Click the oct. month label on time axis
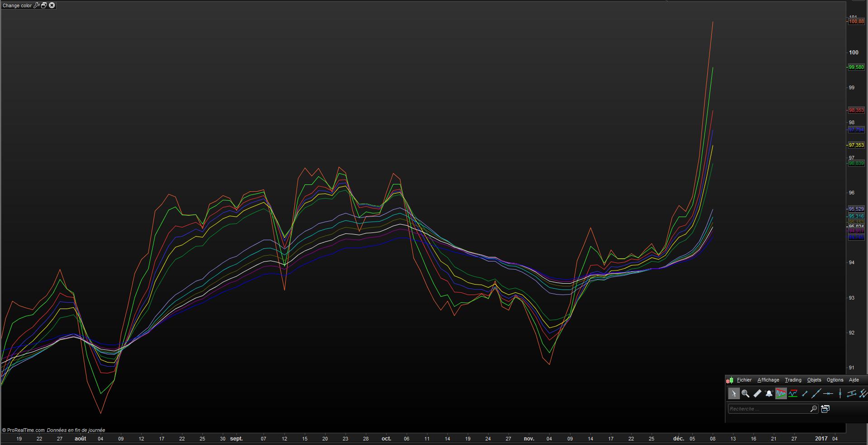The height and width of the screenshot is (445, 868). (x=386, y=439)
